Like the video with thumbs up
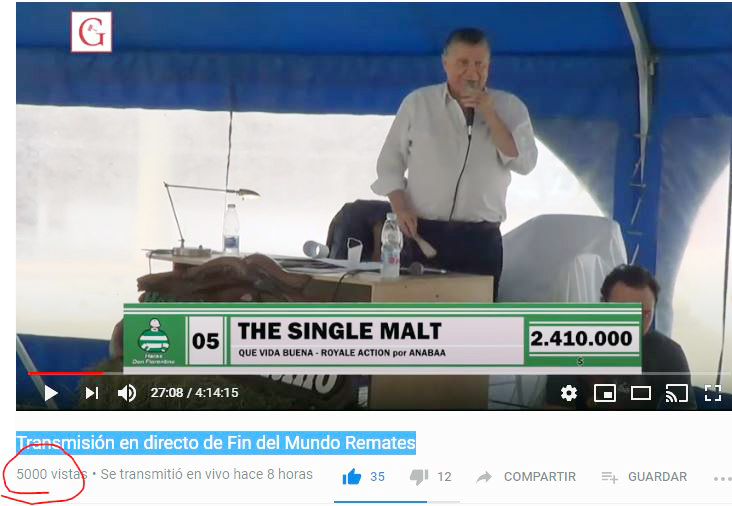The image size is (732, 506). [352, 477]
